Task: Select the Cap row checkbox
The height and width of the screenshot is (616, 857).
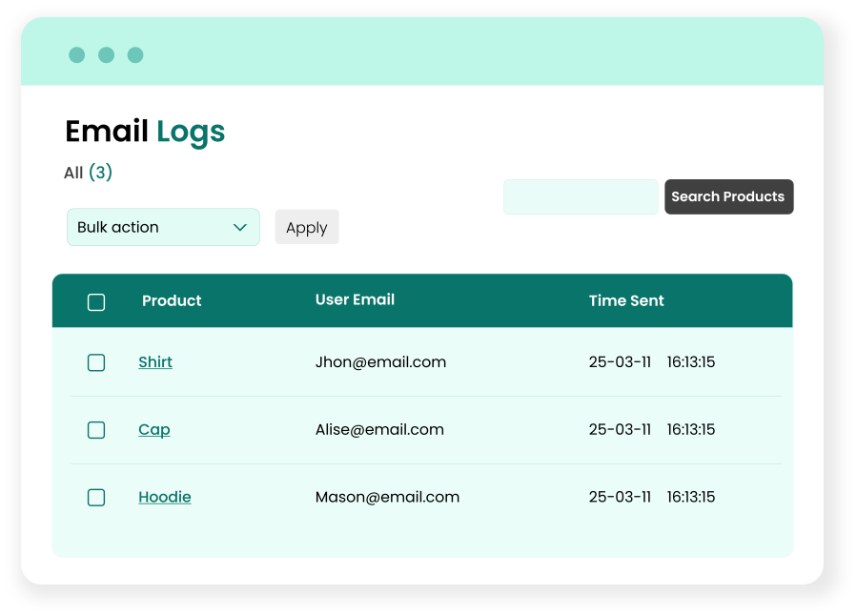Action: point(96,430)
